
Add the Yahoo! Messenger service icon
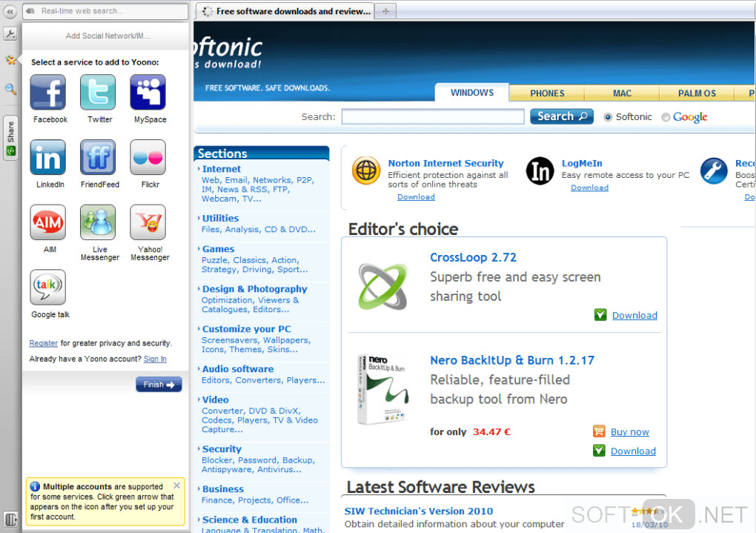point(148,222)
